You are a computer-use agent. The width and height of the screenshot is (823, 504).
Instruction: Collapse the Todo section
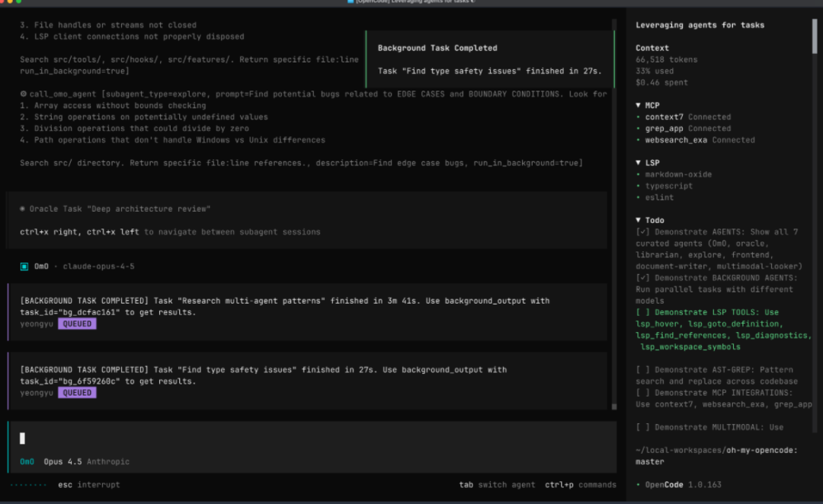639,220
